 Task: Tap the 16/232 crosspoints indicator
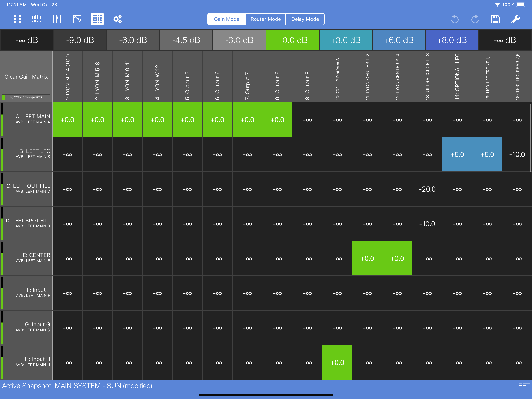pyautogui.click(x=26, y=97)
